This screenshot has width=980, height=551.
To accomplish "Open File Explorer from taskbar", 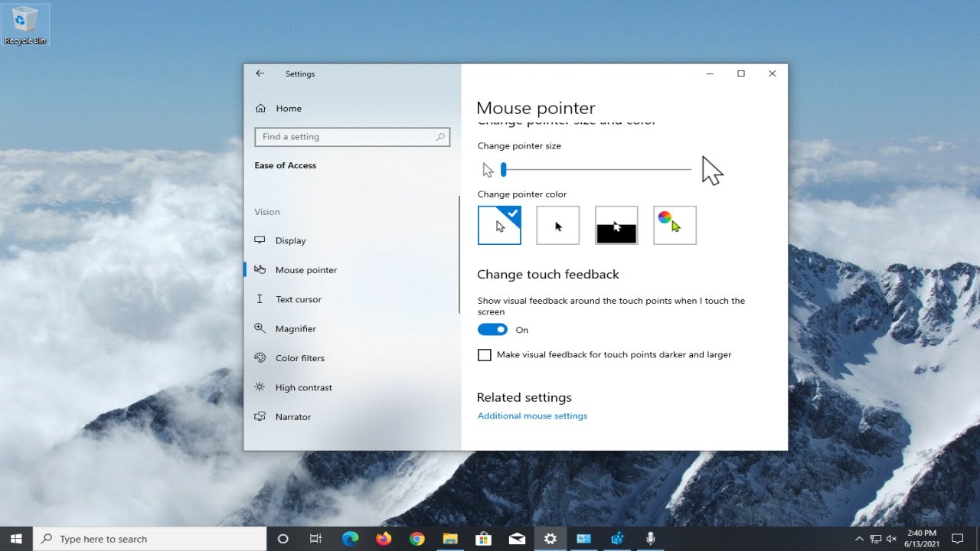I will (x=450, y=539).
